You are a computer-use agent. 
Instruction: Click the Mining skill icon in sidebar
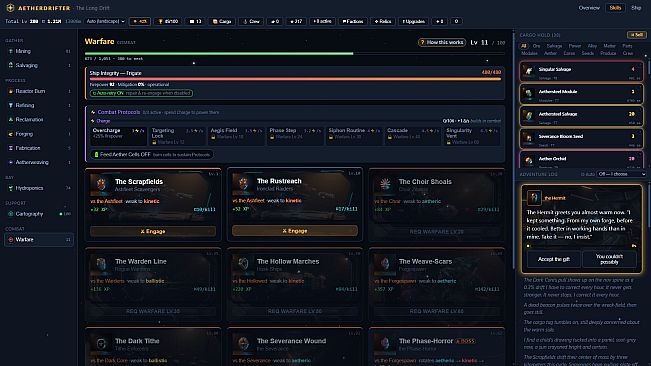coord(11,51)
